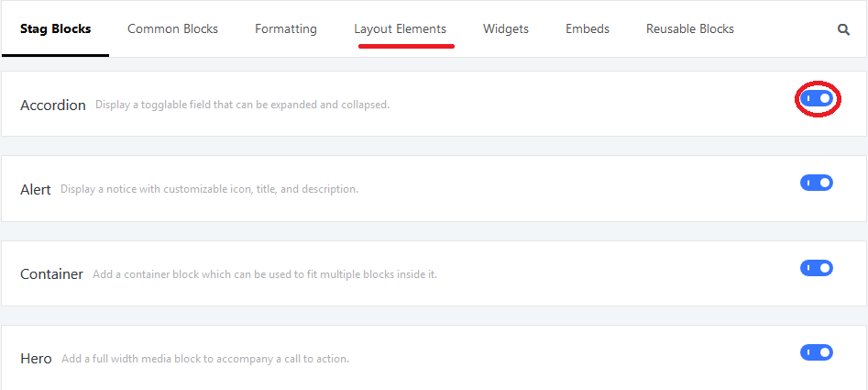
Task: Click the Hero block heading
Action: (36, 359)
